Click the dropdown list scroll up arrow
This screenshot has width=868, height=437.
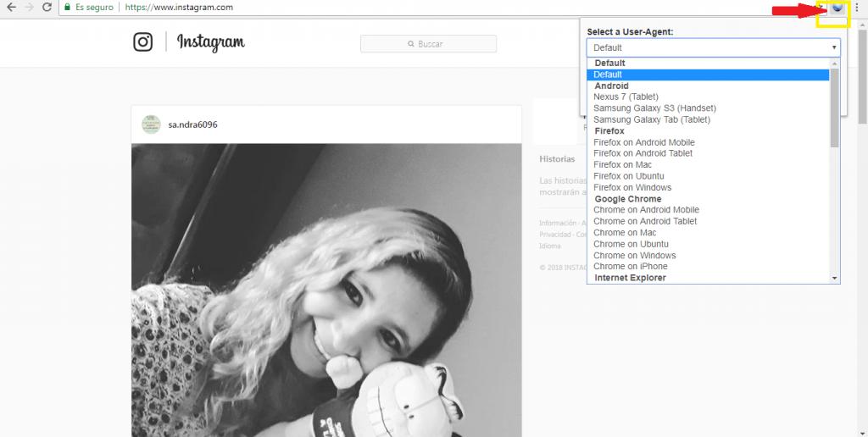(x=835, y=63)
